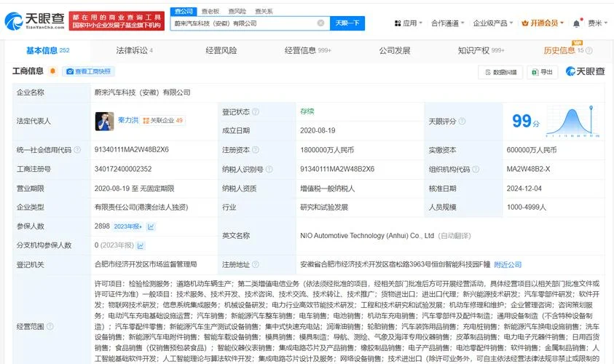
Task: Click the help icon next to 组织机构代码
Action: pos(476,169)
